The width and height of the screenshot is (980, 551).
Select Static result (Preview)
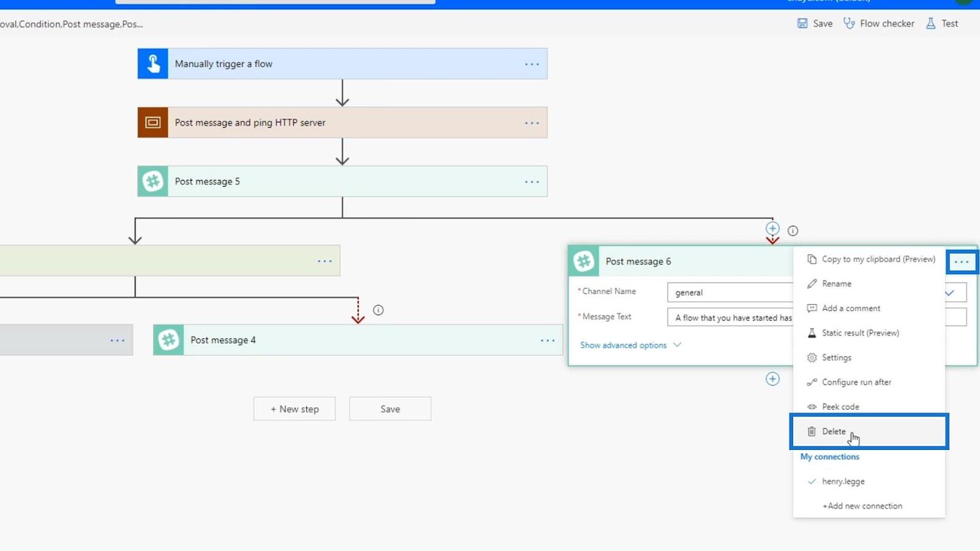point(869,332)
